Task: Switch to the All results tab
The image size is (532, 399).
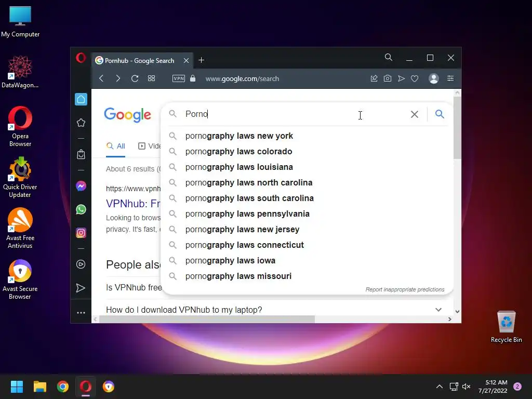Action: (x=116, y=146)
